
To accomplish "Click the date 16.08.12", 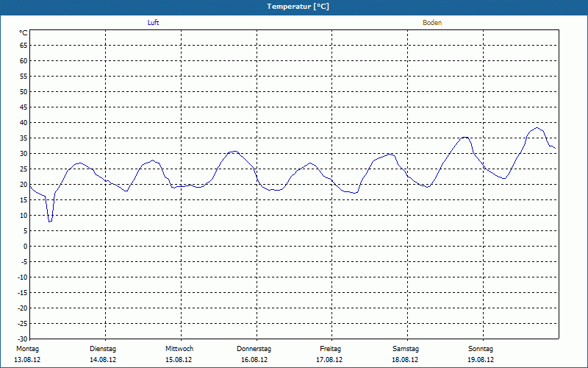I will point(254,360).
